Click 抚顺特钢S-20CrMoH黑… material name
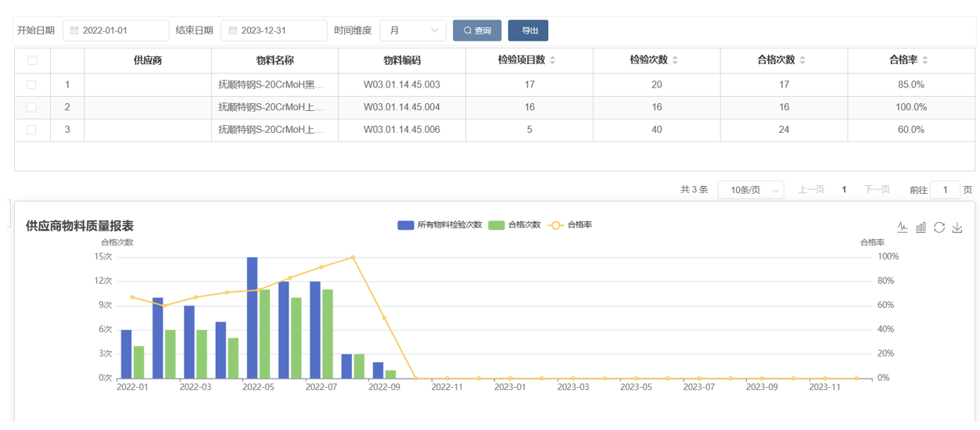This screenshot has height=430, width=980. (271, 84)
